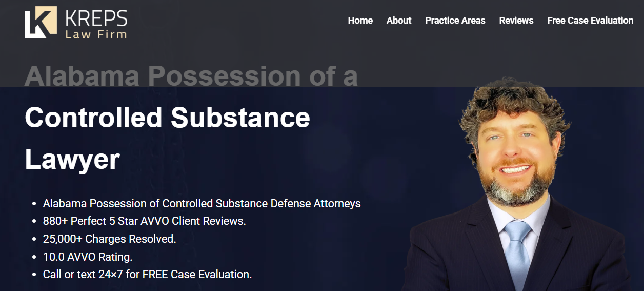Click the attorney's portrait photo face
The height and width of the screenshot is (291, 644).
click(513, 149)
